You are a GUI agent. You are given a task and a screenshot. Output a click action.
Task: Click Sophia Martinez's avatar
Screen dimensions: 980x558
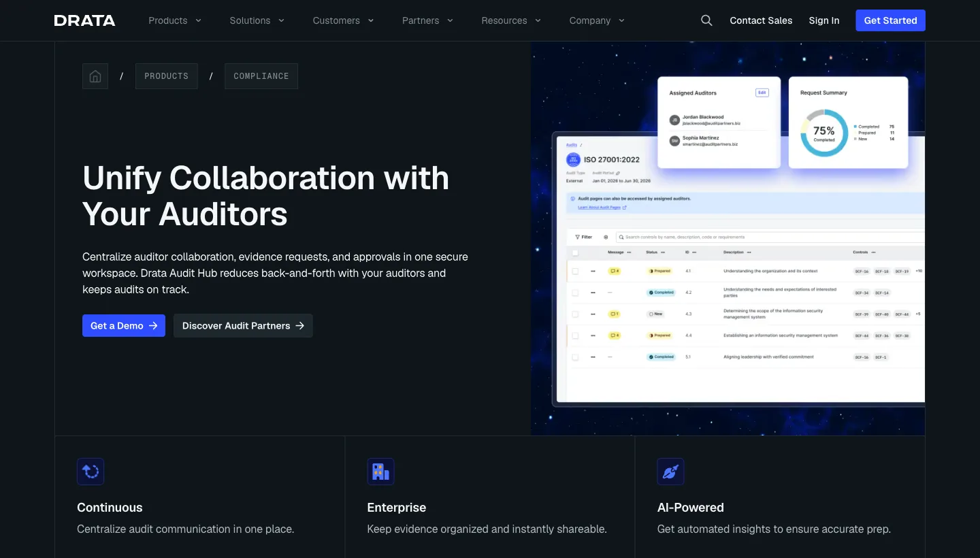[674, 141]
